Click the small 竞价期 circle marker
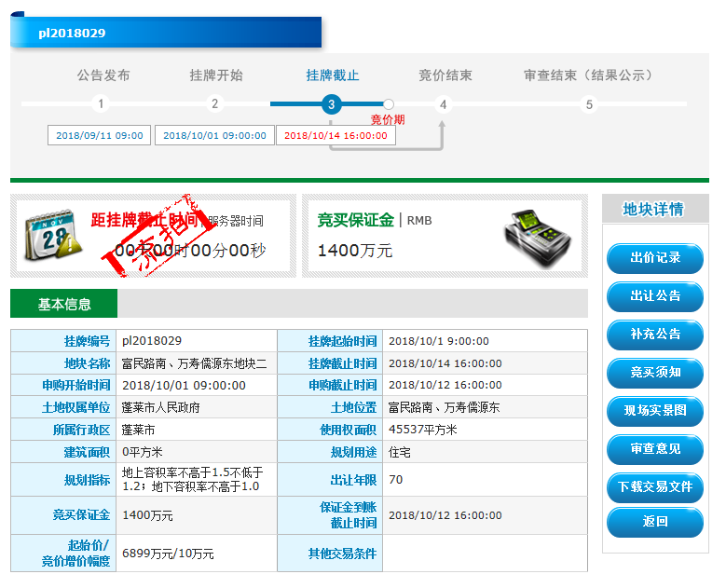The image size is (726, 588). pyautogui.click(x=389, y=104)
